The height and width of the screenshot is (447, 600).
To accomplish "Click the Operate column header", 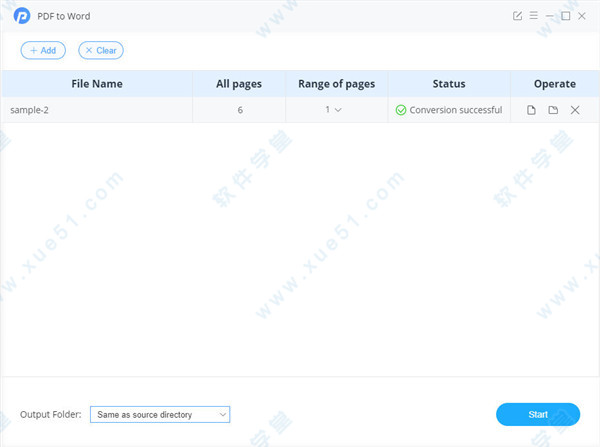I will click(555, 84).
